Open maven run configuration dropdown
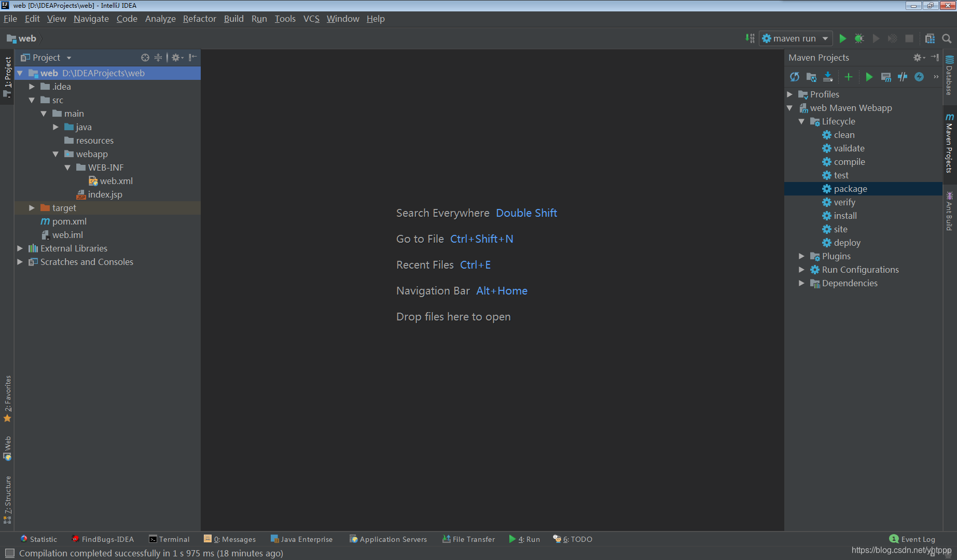This screenshot has width=957, height=560. click(x=825, y=38)
